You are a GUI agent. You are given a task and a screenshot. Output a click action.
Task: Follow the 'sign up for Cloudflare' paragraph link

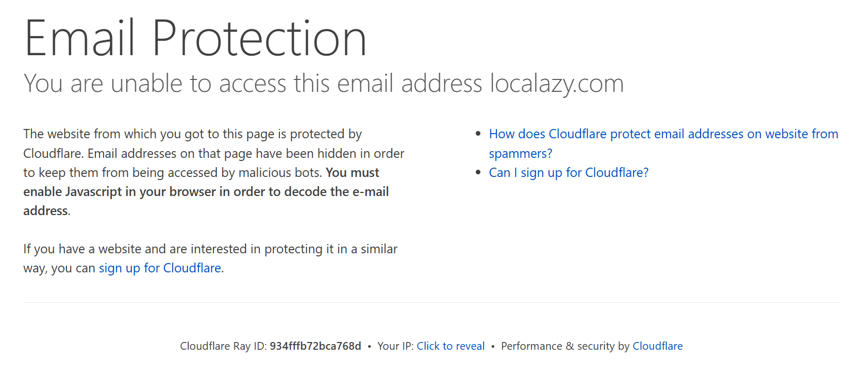(x=160, y=268)
